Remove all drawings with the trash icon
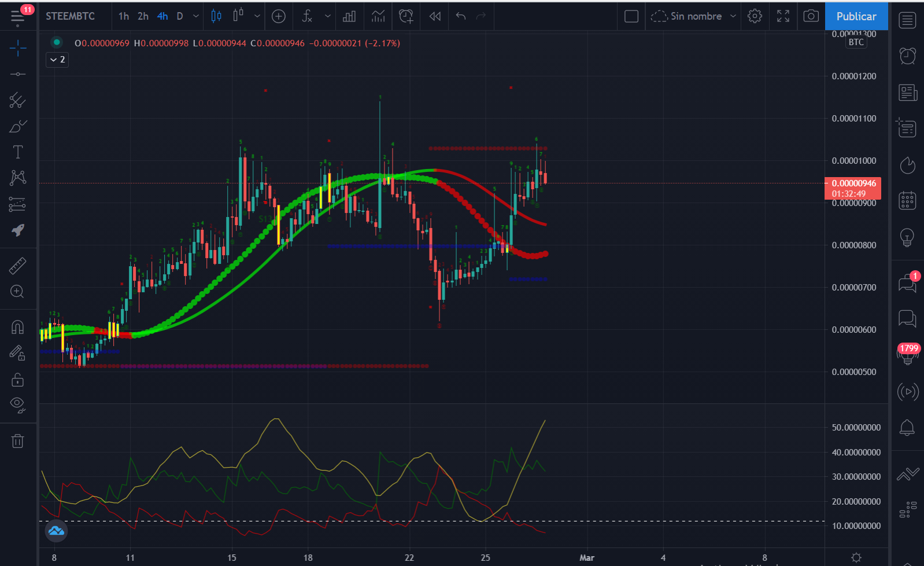Image resolution: width=924 pixels, height=566 pixels. pyautogui.click(x=18, y=441)
